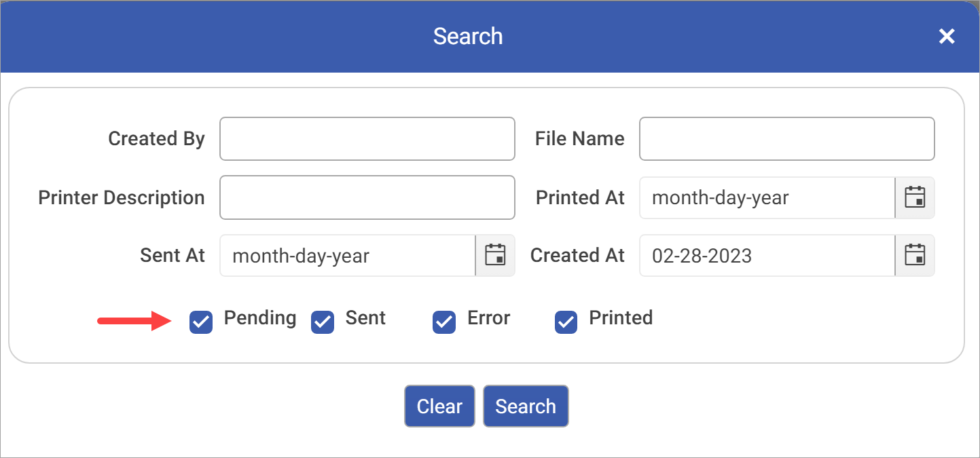
Task: Click the Printed At date field
Action: click(766, 197)
